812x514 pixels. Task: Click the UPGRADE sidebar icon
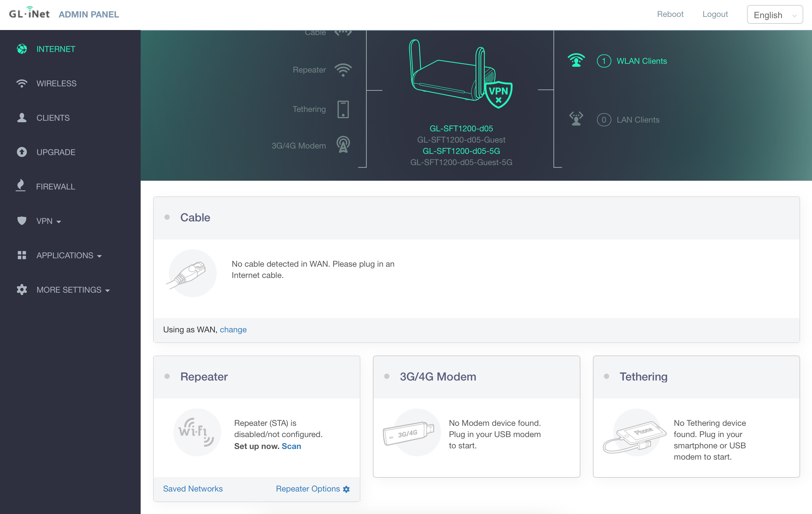point(21,152)
